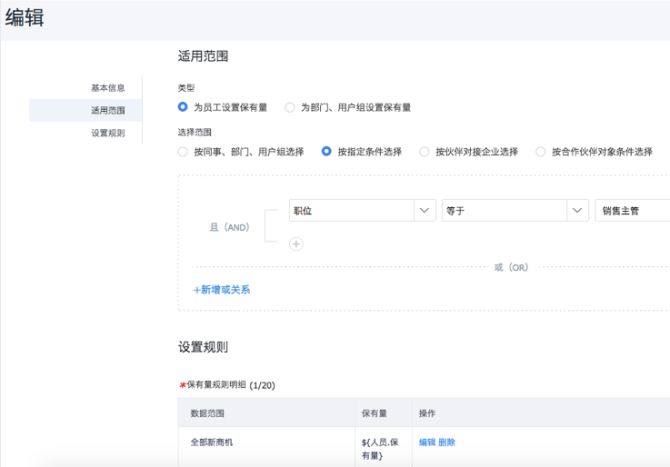Select 为员工设置保有量 radio option

(x=183, y=107)
